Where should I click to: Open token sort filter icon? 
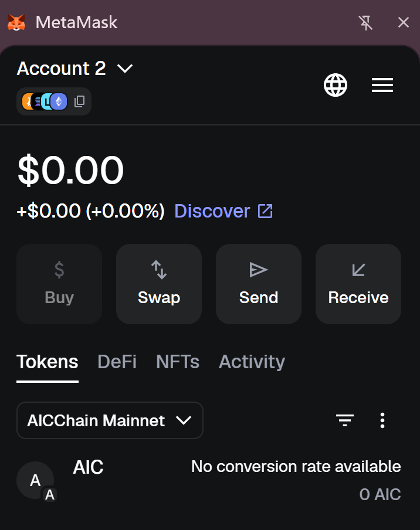point(345,420)
